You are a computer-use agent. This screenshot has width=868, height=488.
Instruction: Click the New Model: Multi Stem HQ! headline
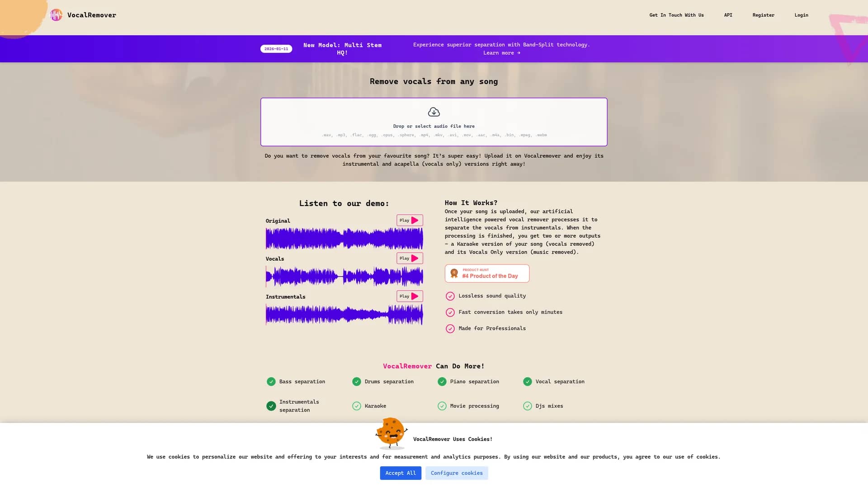pyautogui.click(x=342, y=49)
